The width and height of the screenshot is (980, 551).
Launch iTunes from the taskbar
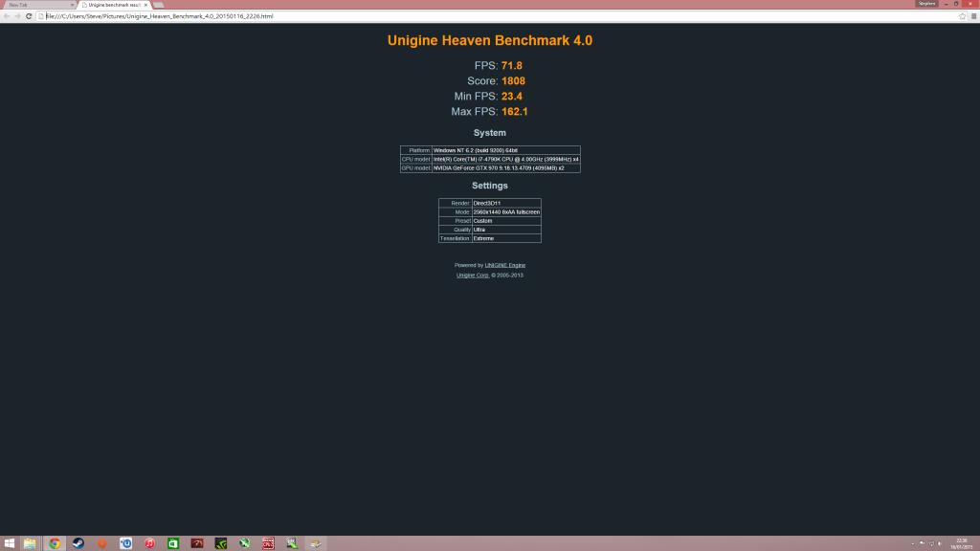click(x=149, y=543)
